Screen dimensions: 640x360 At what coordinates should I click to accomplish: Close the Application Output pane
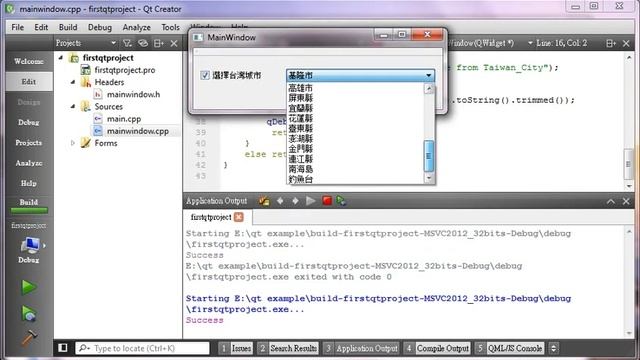pyautogui.click(x=626, y=201)
